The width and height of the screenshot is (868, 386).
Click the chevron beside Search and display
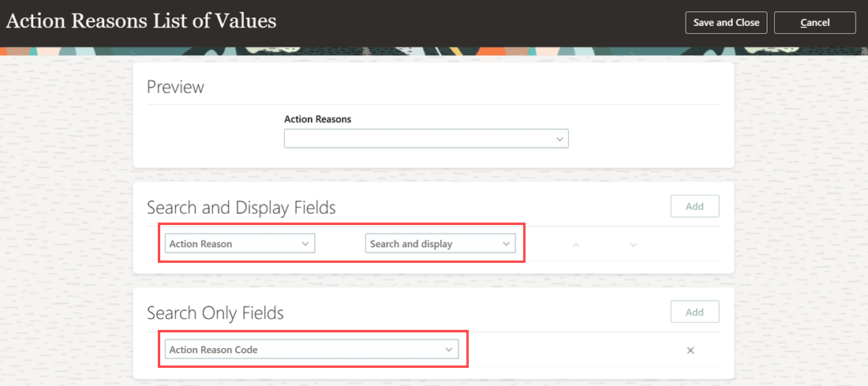point(506,244)
